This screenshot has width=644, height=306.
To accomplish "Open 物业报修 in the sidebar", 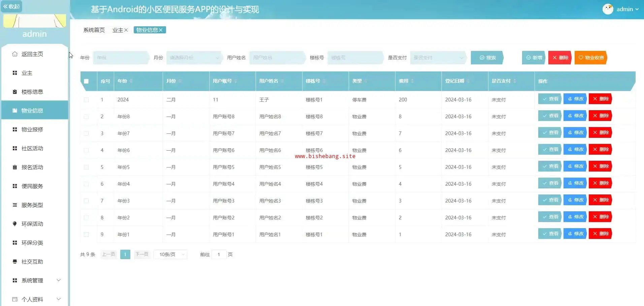I will tap(32, 129).
